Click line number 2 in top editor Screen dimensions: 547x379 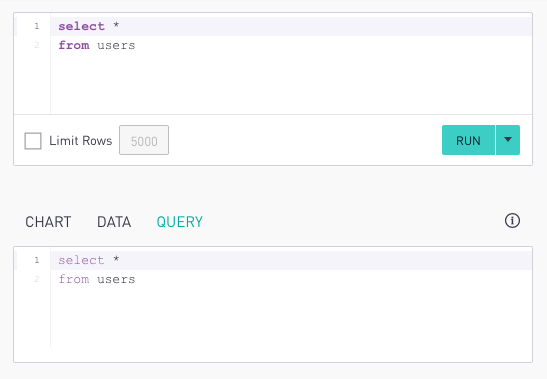[37, 45]
